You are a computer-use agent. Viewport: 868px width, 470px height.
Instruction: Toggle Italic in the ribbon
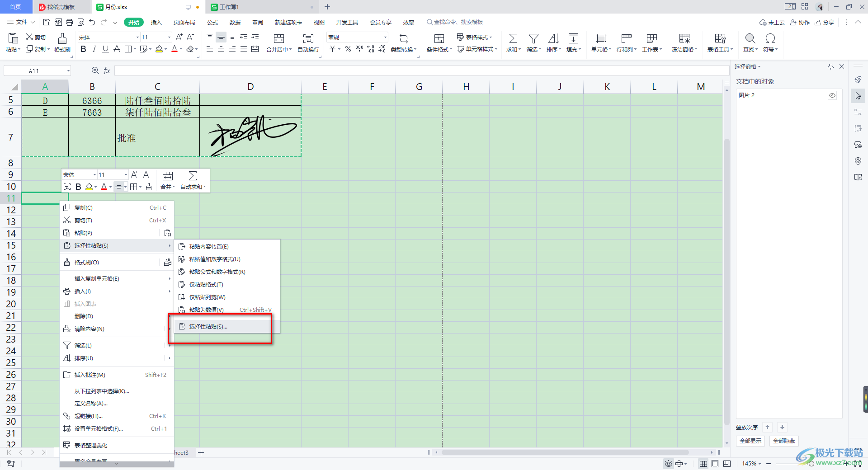tap(94, 49)
